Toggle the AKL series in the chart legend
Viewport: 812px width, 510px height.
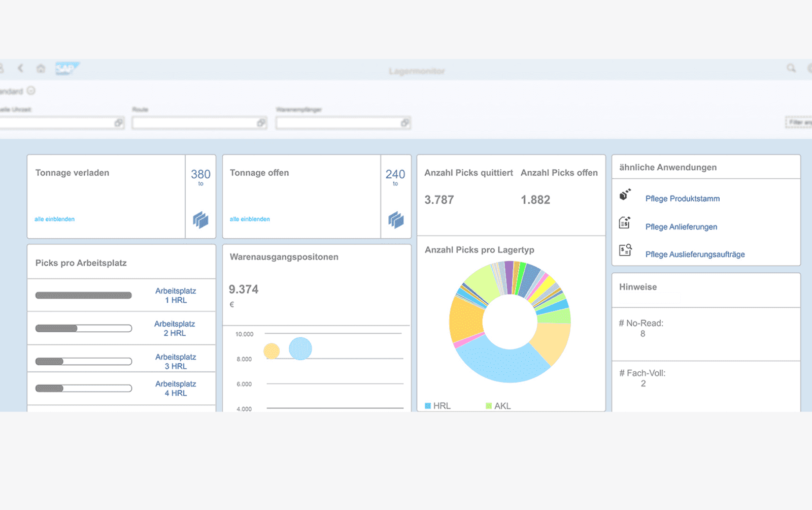pyautogui.click(x=498, y=405)
